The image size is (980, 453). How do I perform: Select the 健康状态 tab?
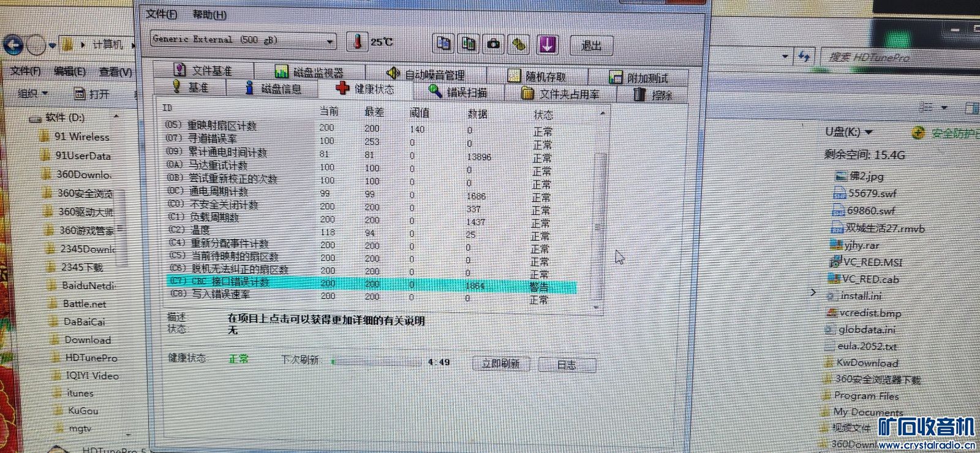tap(366, 89)
